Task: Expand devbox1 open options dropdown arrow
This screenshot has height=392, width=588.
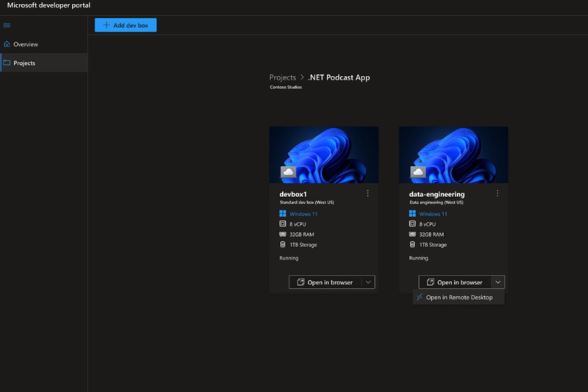Action: pyautogui.click(x=368, y=282)
